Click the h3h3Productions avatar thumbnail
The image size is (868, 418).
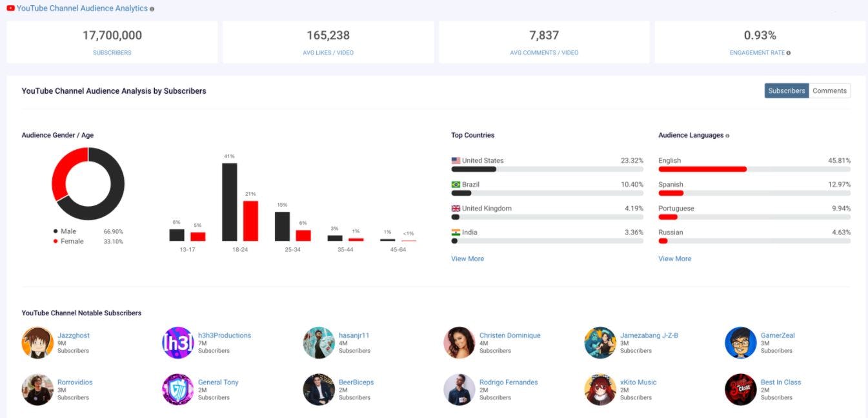(177, 342)
